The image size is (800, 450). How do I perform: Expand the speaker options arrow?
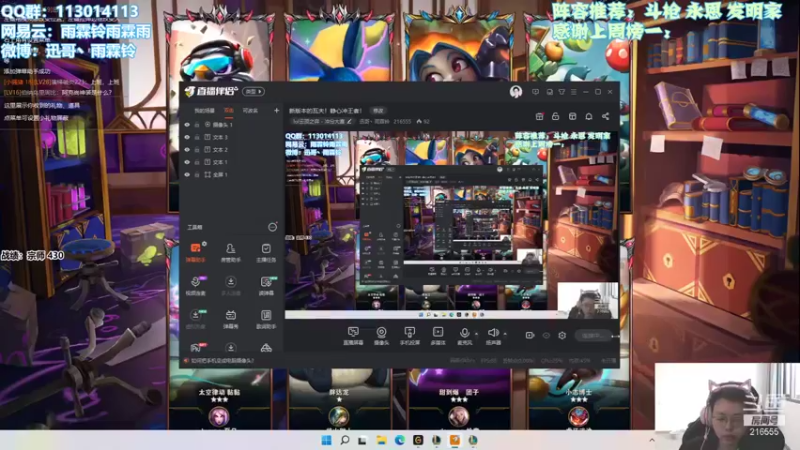tap(505, 334)
